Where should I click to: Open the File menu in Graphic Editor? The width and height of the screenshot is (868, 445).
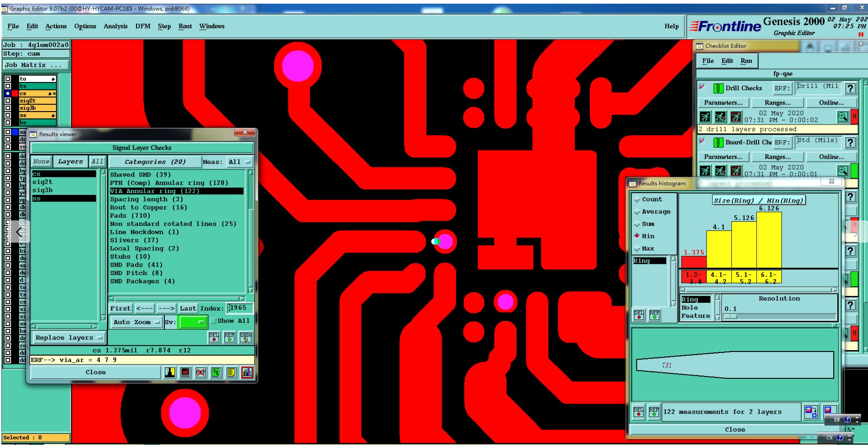pos(13,26)
